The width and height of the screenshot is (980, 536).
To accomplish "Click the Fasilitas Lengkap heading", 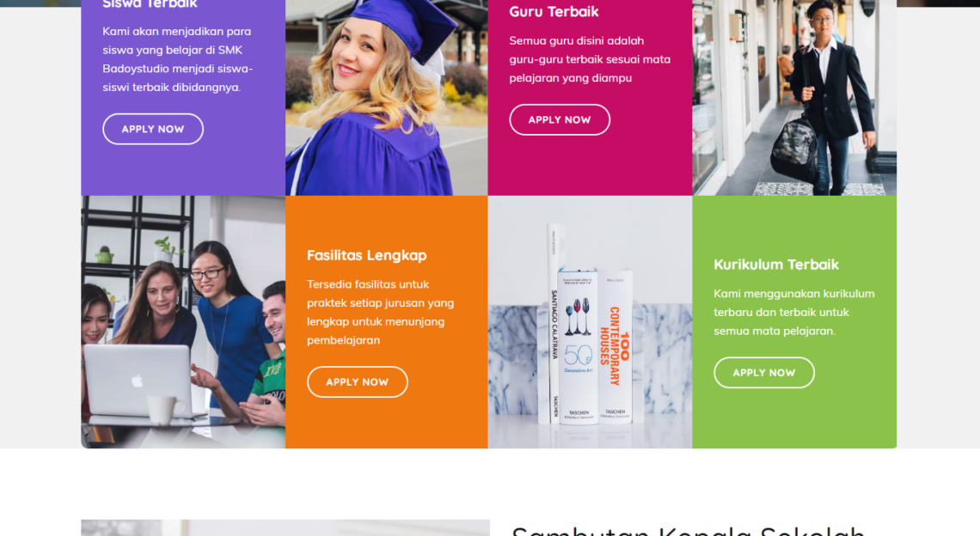I will tap(367, 255).
